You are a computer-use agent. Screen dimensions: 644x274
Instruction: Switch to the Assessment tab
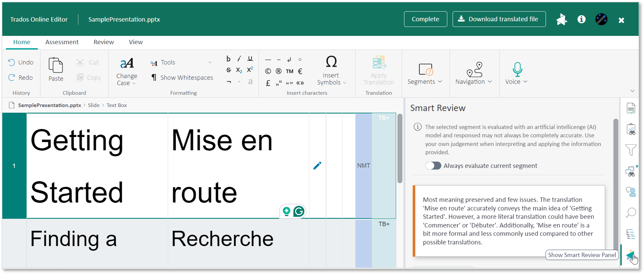[62, 42]
